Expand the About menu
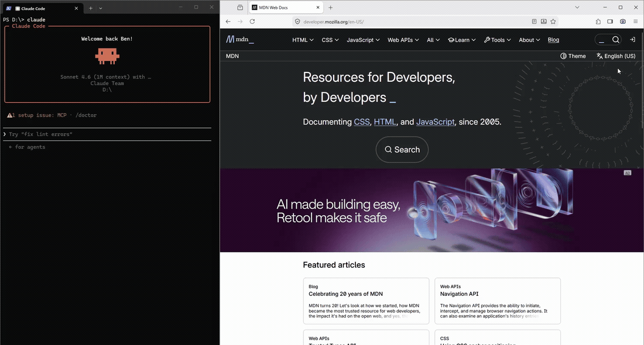644x345 pixels. coord(529,40)
